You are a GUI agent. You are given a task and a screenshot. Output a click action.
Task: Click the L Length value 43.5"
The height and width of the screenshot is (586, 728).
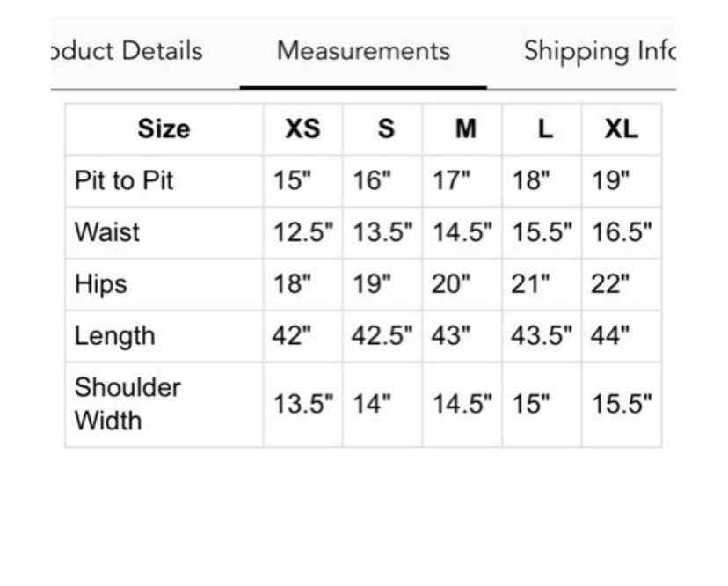(x=542, y=336)
